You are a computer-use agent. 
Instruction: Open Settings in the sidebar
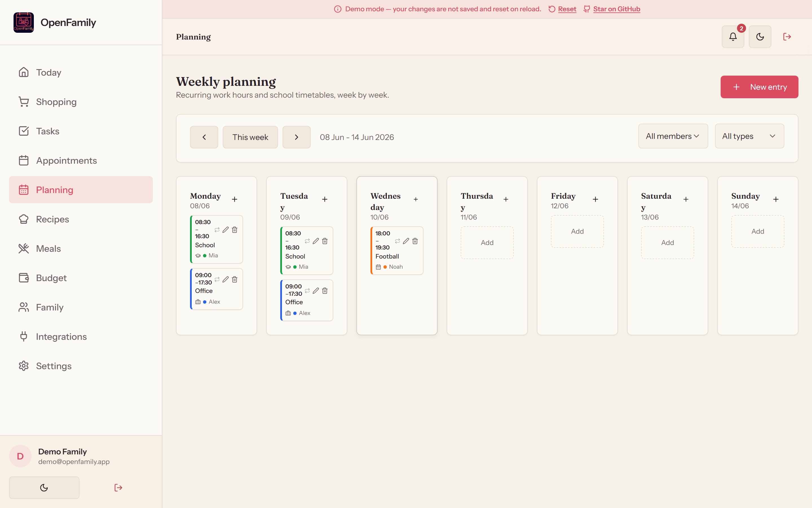pyautogui.click(x=81, y=366)
